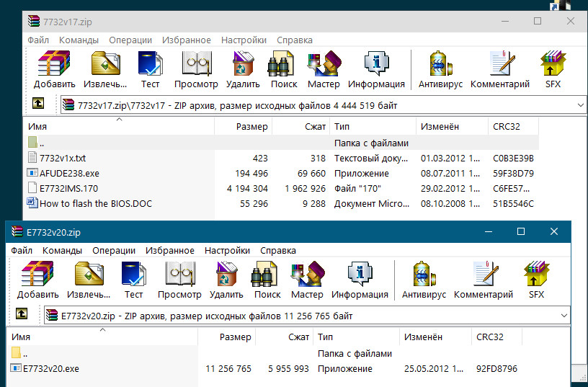Viewport: 588px width, 387px height.
Task: Sort by Тип column in 7732v17.zip window
Action: coord(373,126)
